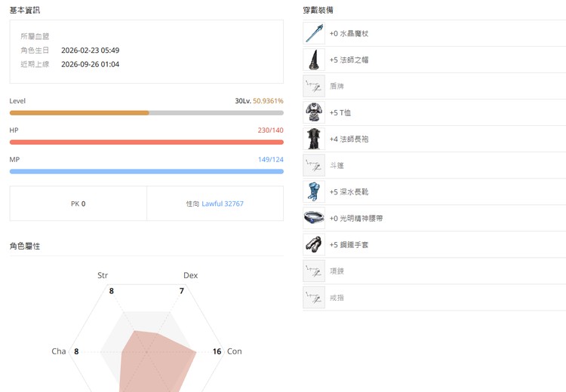The image size is (566, 392).
Task: Click the spirit belt equipment icon
Action: point(314,218)
